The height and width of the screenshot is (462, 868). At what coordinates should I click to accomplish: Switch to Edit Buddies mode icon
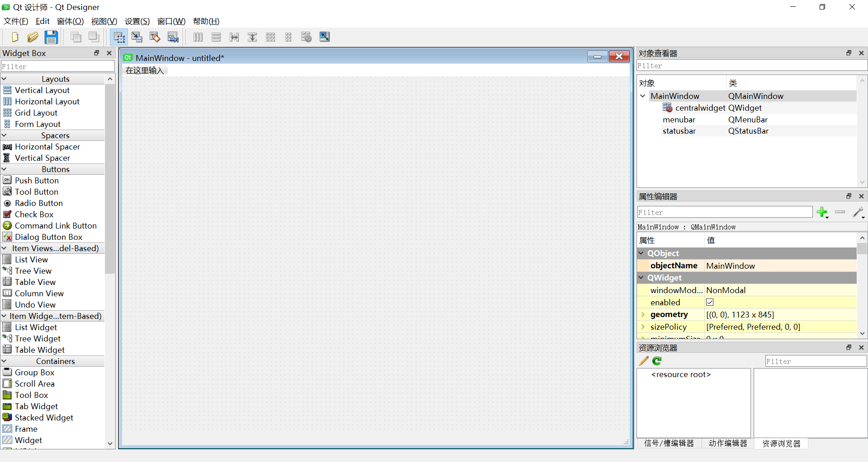pos(155,37)
